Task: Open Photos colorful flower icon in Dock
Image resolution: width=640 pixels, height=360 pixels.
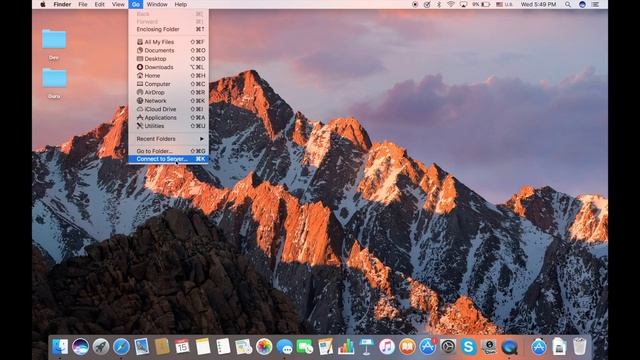Action: click(x=264, y=347)
